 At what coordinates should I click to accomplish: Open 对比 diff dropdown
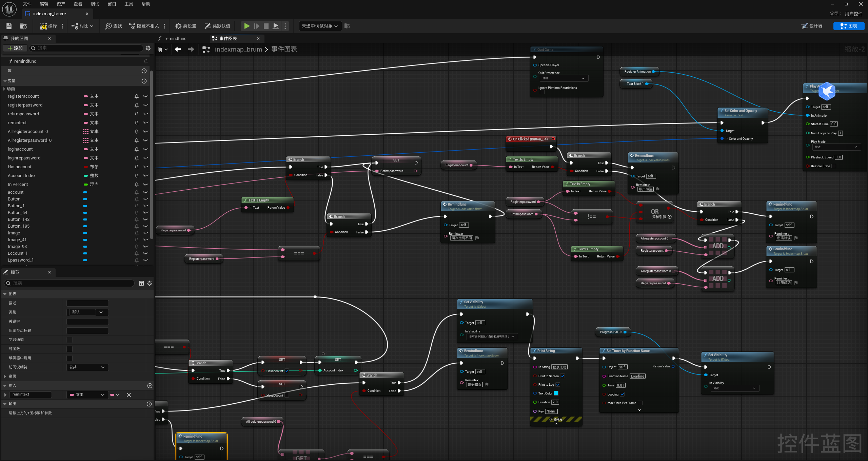coord(82,26)
